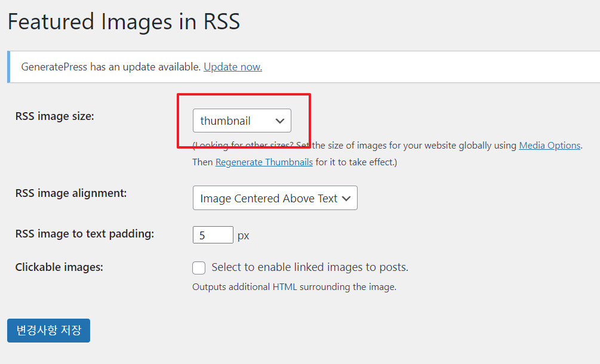Click the RSS image alignment label
Viewport: 600px width, 364px height.
(x=71, y=193)
